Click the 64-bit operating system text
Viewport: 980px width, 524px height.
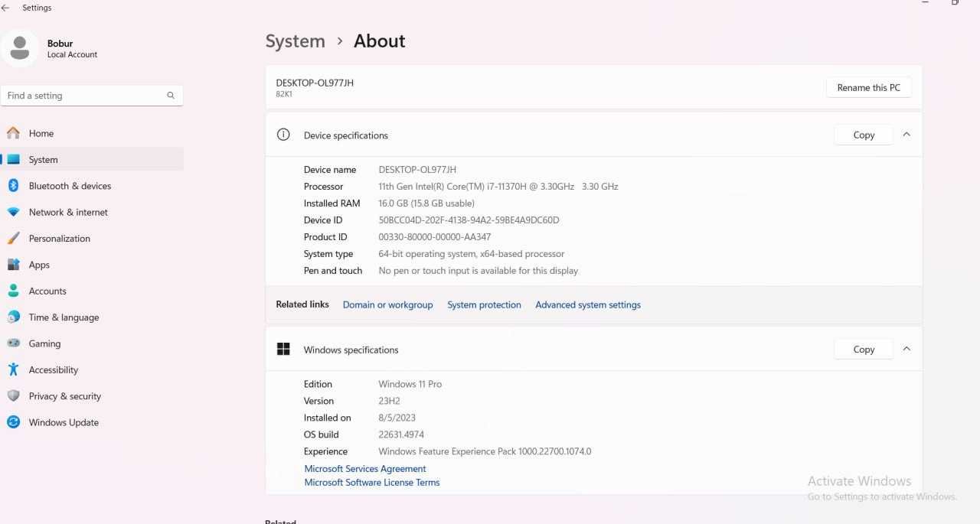point(472,253)
